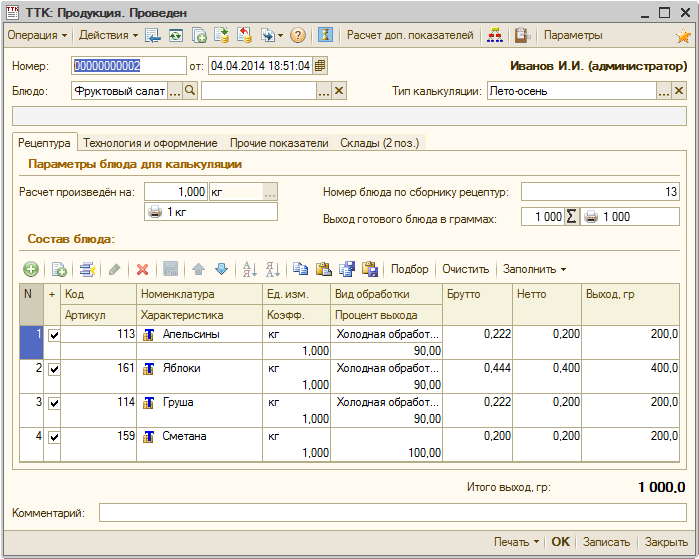This screenshot has width=699, height=559.
Task: Click the clipboard icon before Параметры
Action: click(522, 35)
